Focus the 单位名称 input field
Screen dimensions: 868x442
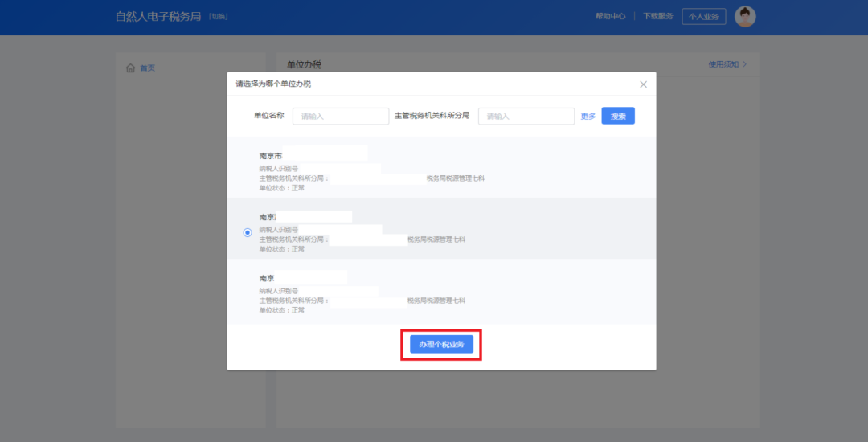[341, 117]
